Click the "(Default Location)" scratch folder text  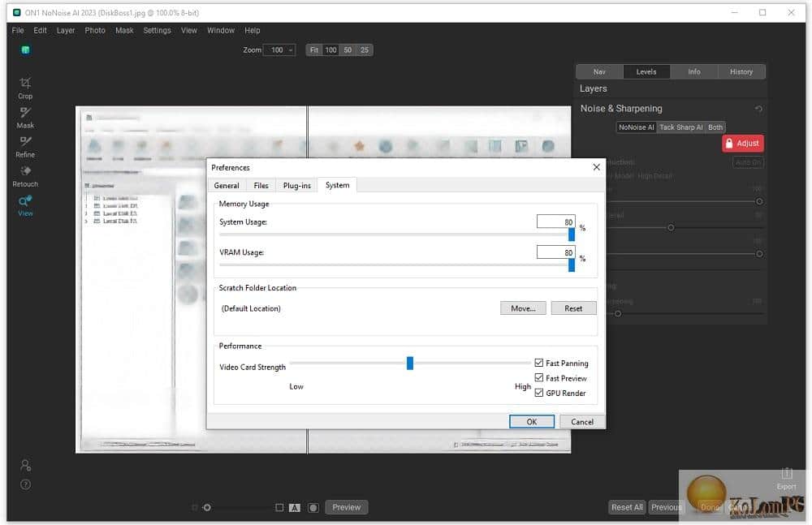click(x=251, y=308)
